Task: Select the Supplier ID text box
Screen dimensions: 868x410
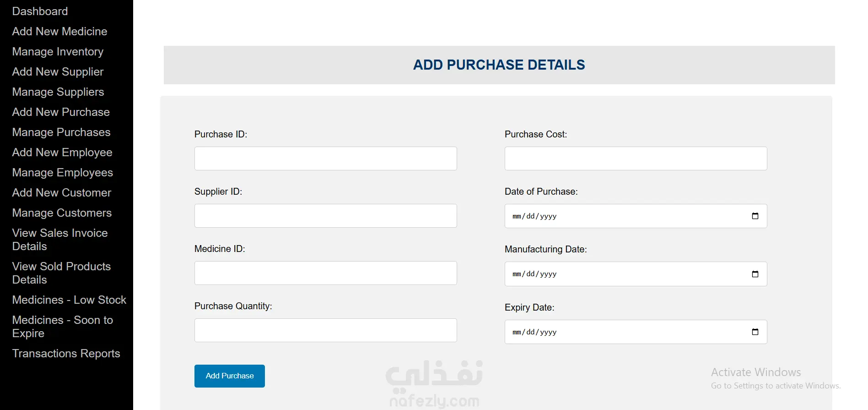Action: [x=326, y=216]
